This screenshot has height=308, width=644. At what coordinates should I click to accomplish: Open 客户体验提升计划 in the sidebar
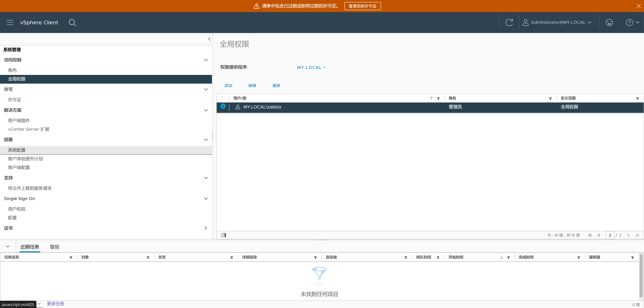coord(25,159)
